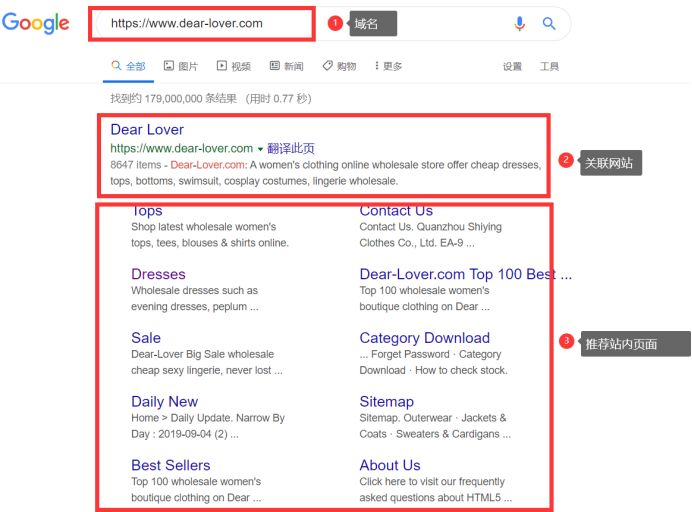Switch to the 购物 (Shopping) tab
692x512 pixels.
tap(339, 66)
